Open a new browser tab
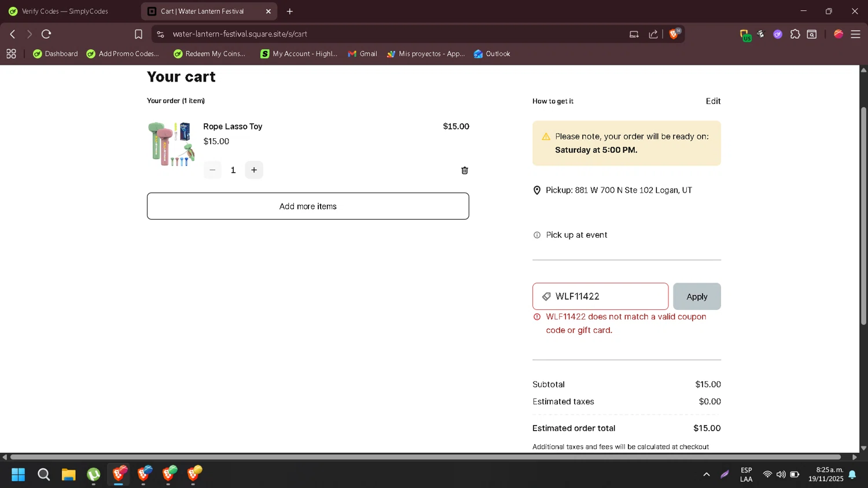 pyautogui.click(x=290, y=11)
